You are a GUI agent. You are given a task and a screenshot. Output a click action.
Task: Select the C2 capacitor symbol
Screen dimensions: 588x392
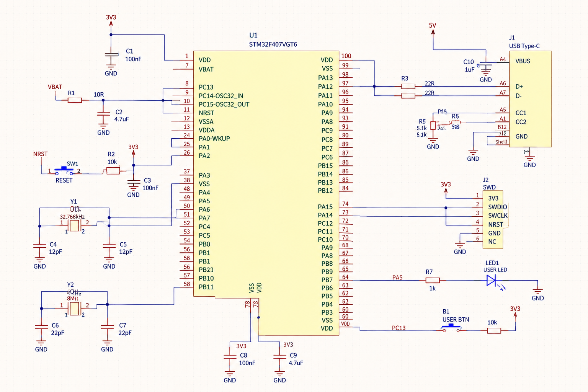(x=103, y=113)
